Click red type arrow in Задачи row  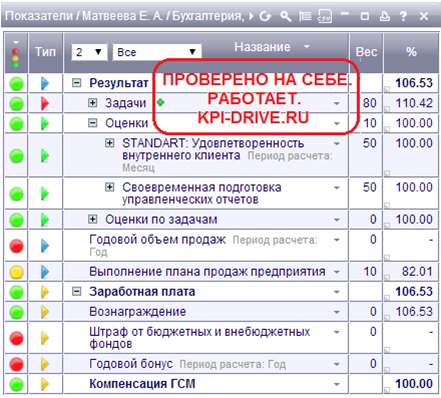(45, 103)
